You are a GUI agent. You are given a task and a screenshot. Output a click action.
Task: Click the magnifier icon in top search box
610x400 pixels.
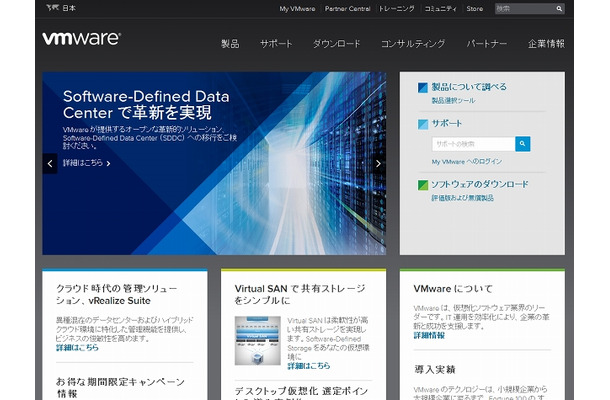559,9
